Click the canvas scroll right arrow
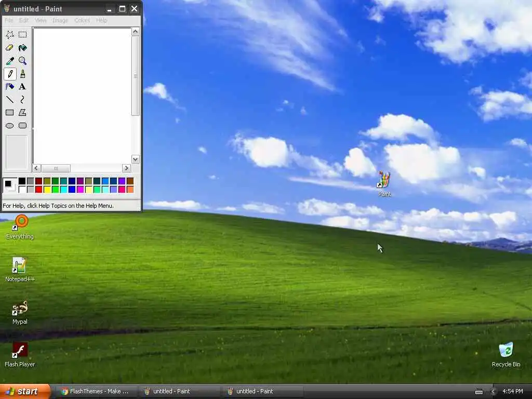Screen dimensions: 532x399 pos(126,168)
